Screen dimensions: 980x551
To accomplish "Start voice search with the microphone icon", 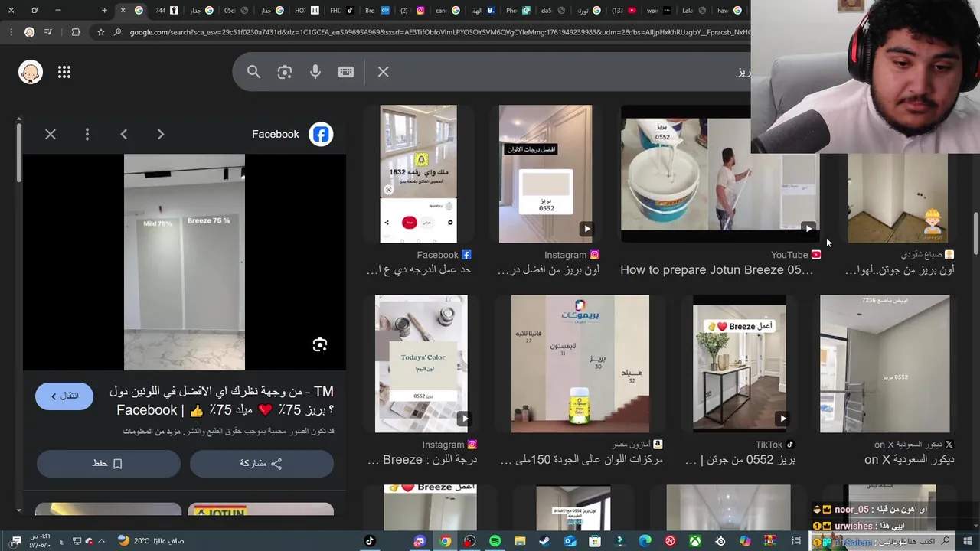I will coord(315,72).
